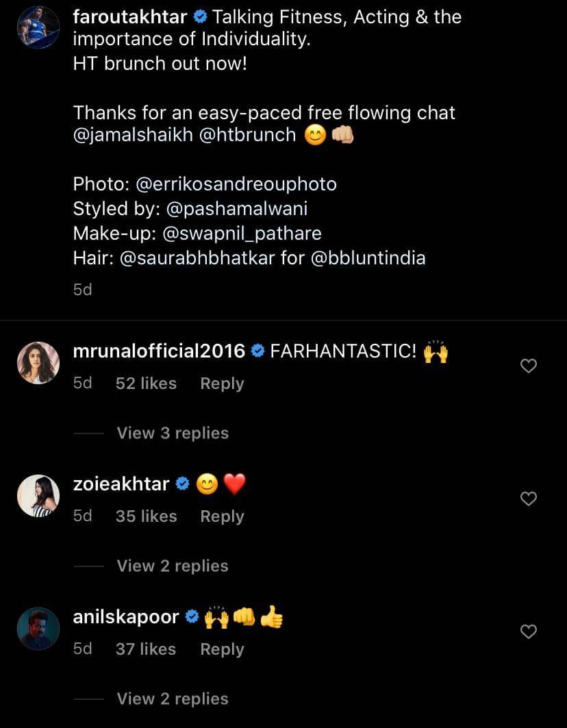Reply to anilskapoor's comment

(x=222, y=649)
